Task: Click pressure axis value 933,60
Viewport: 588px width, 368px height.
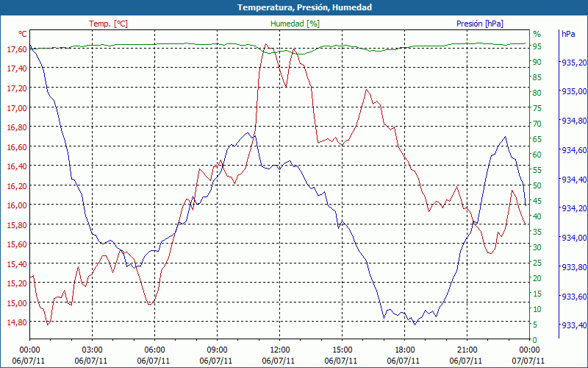Action: click(x=574, y=297)
